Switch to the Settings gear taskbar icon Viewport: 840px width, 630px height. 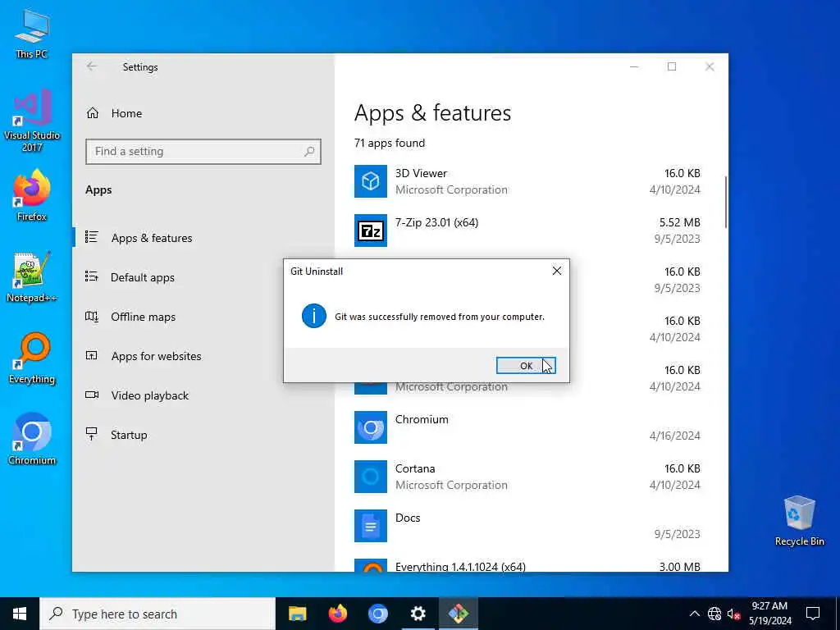418,614
